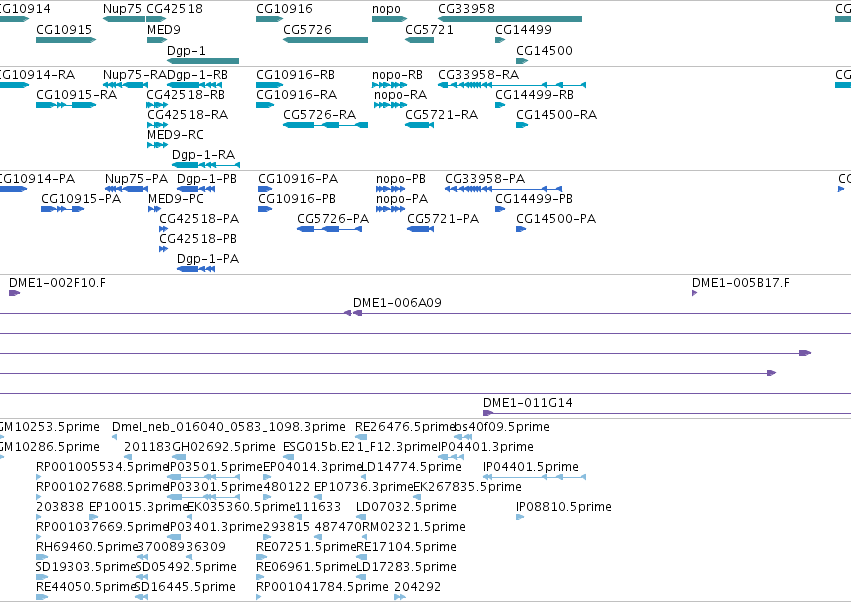Image resolution: width=851 pixels, height=602 pixels.
Task: Click the RP001037669.5prime EST label
Action: tap(102, 528)
